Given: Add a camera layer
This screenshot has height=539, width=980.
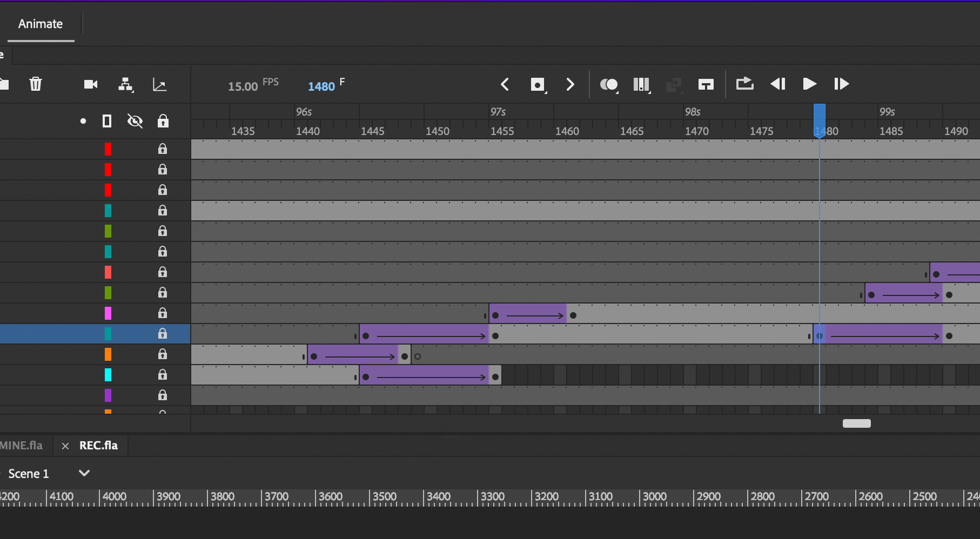Looking at the screenshot, I should click(91, 84).
